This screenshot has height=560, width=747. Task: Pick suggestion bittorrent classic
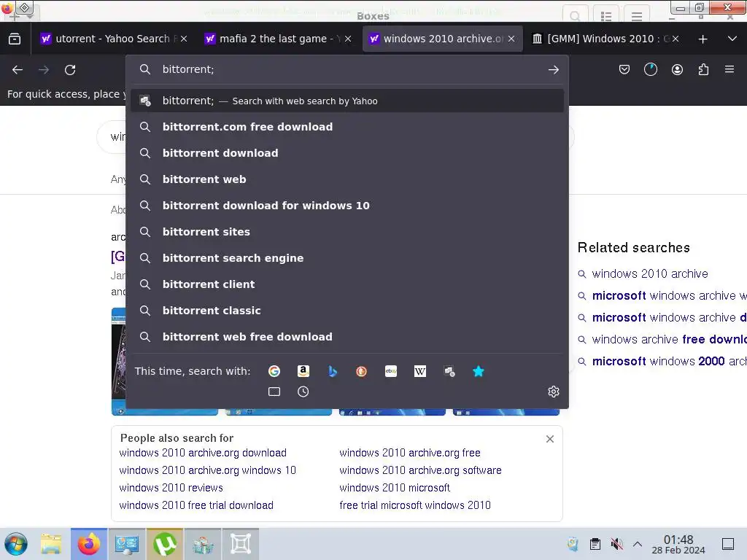tap(347, 310)
